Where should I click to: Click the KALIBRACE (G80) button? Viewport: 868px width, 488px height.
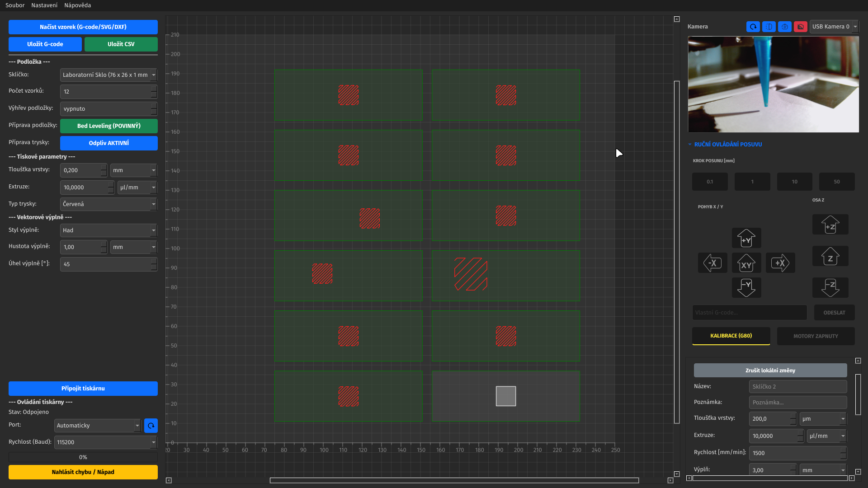(x=731, y=336)
